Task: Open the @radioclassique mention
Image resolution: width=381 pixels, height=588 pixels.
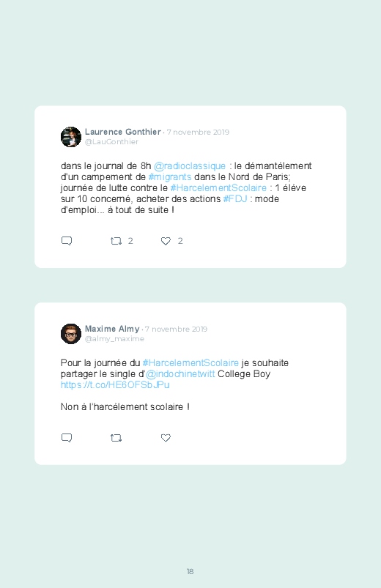Action: pos(190,166)
